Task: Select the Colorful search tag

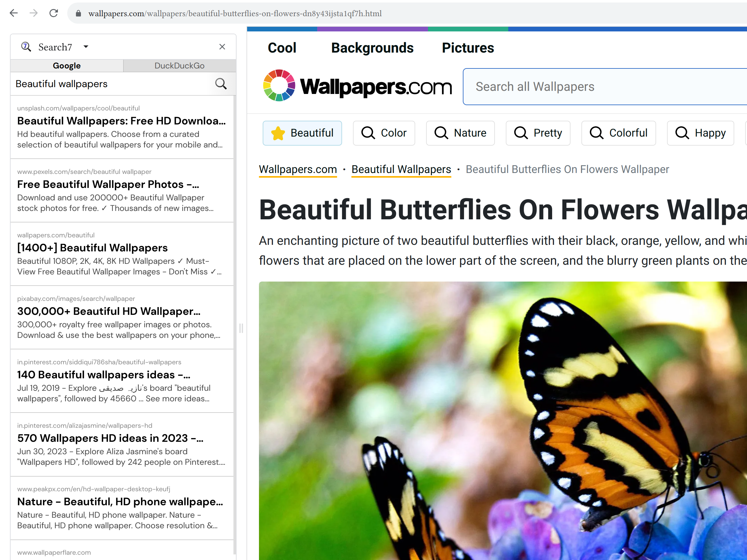Action: click(x=619, y=133)
